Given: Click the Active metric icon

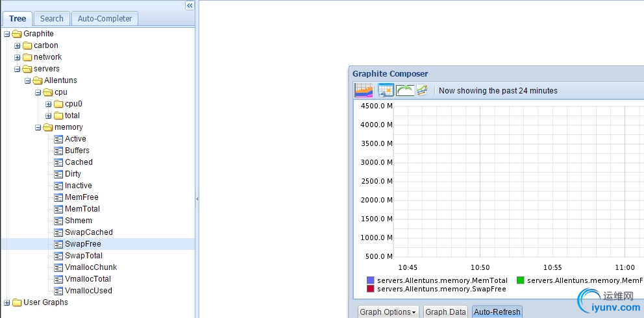Looking at the screenshot, I should point(58,139).
